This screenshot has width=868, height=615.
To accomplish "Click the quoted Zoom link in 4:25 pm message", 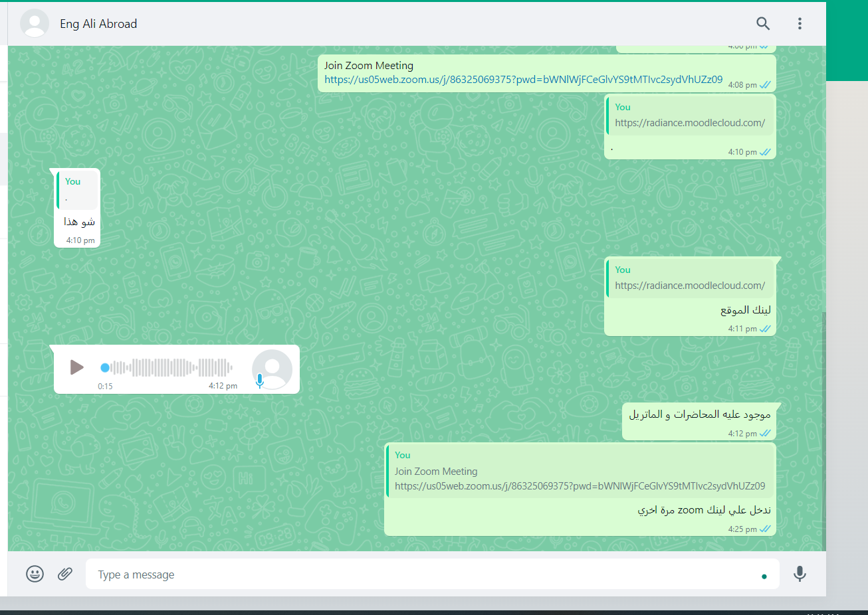I will click(580, 486).
